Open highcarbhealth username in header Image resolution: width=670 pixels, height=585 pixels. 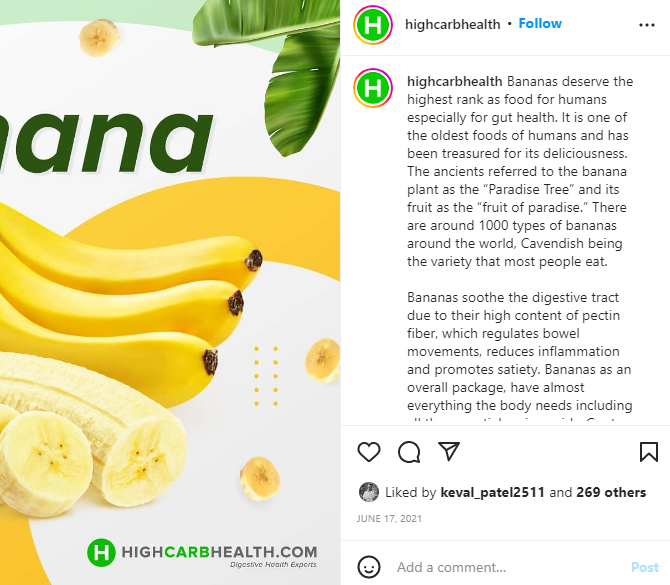(x=453, y=24)
